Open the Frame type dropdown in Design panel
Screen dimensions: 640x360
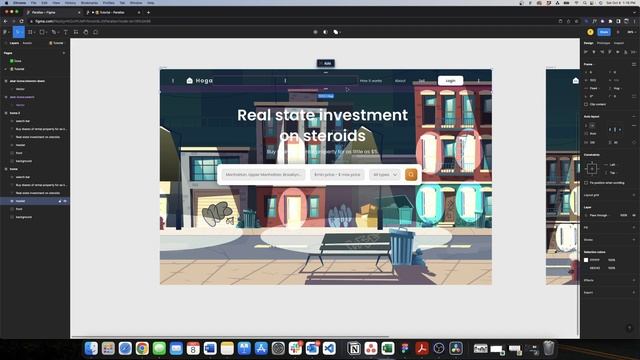coord(589,64)
